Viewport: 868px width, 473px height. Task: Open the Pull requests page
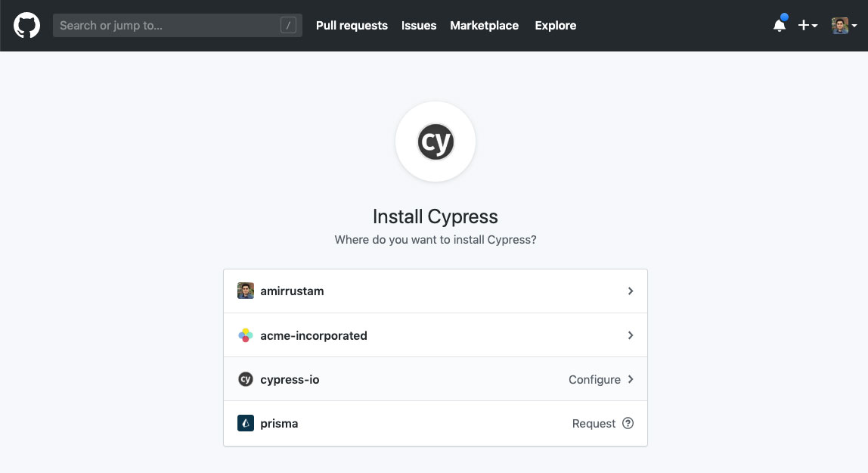coord(352,25)
